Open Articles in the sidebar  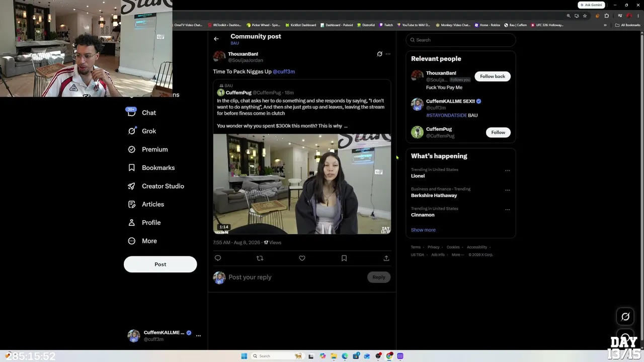tap(146, 204)
